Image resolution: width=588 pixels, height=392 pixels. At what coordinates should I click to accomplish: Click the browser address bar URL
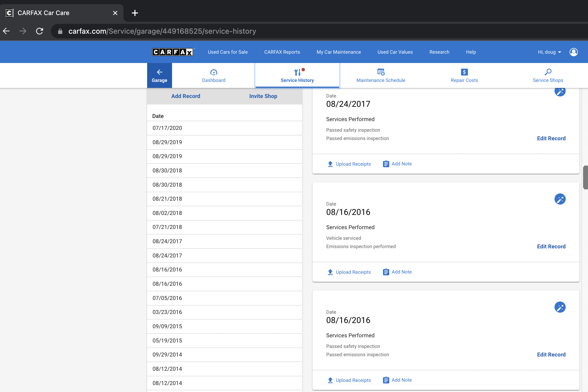(x=162, y=31)
